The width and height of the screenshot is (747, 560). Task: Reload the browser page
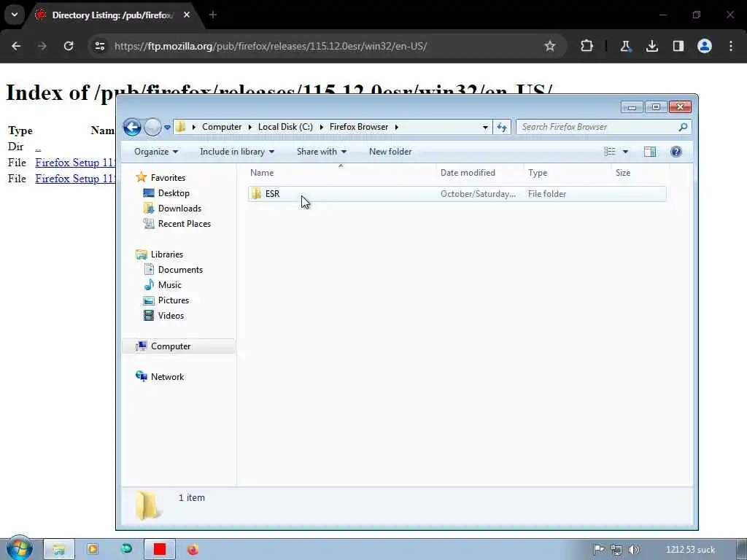[x=69, y=46]
